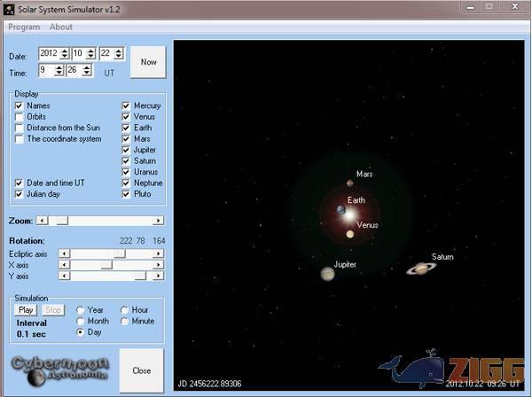Increase the year value with spinner

[65, 51]
